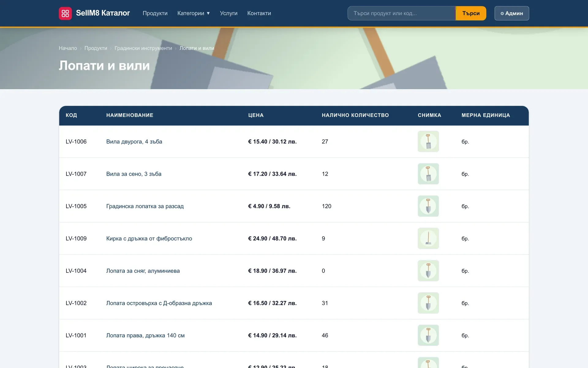Open thumbnail for Лопата за сняг, алуминиева
Screen dimensions: 588x368
(x=428, y=271)
